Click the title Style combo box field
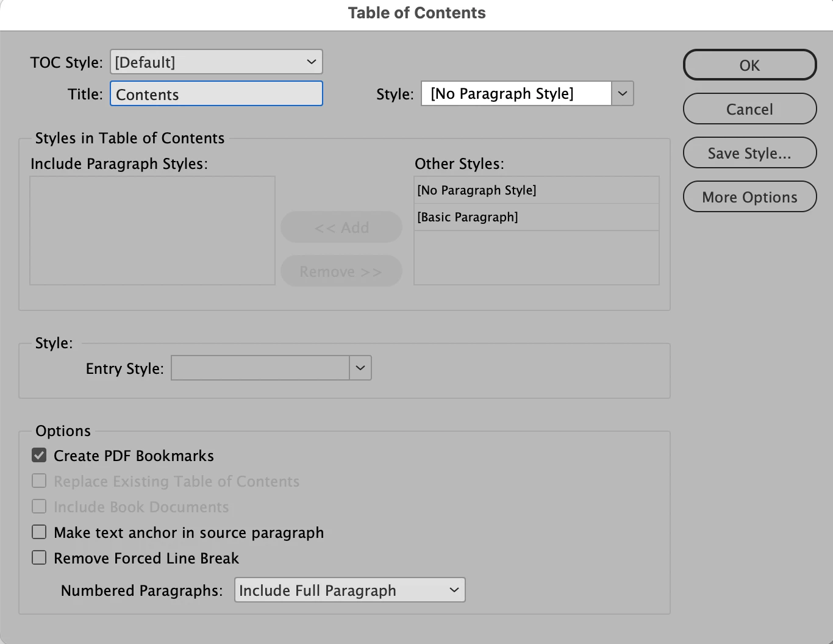 click(516, 94)
